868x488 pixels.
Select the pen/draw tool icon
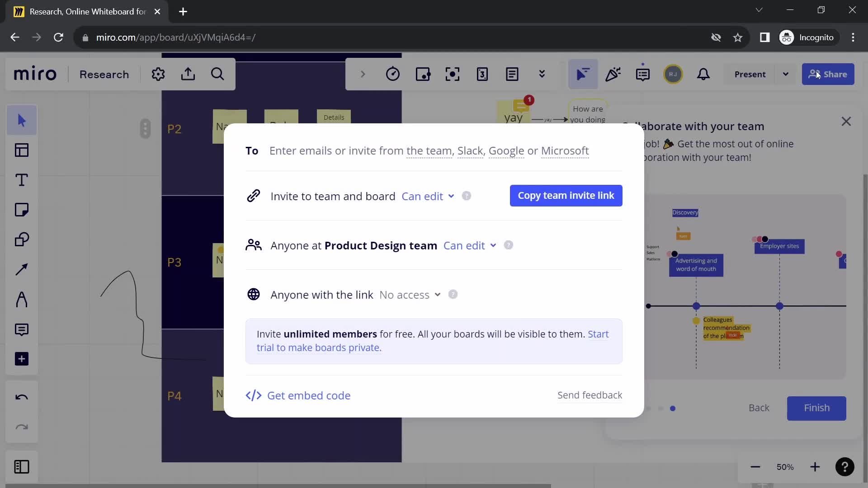tap(22, 300)
